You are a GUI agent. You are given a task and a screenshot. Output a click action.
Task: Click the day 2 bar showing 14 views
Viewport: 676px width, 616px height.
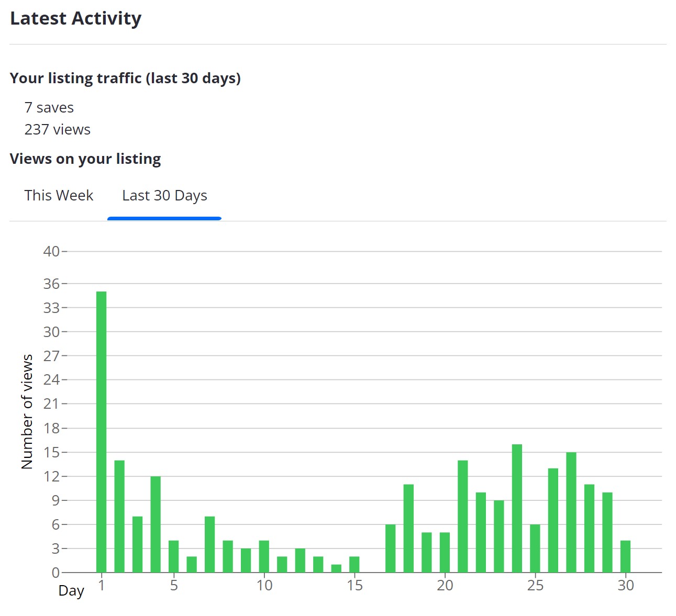[119, 517]
